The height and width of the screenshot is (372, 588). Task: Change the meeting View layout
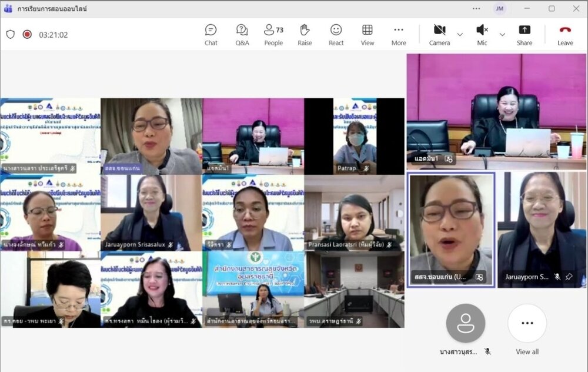[x=367, y=34]
